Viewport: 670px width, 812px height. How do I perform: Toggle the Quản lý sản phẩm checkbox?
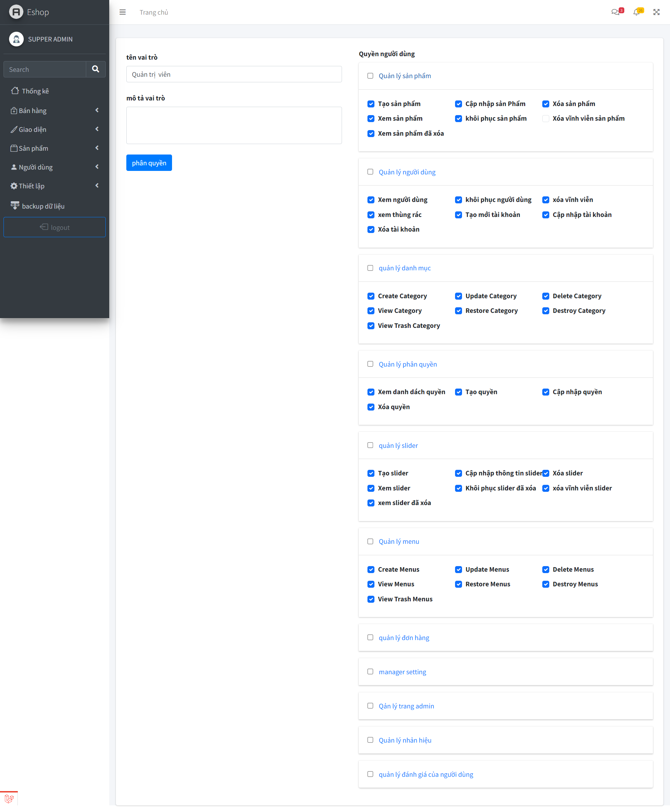point(371,76)
